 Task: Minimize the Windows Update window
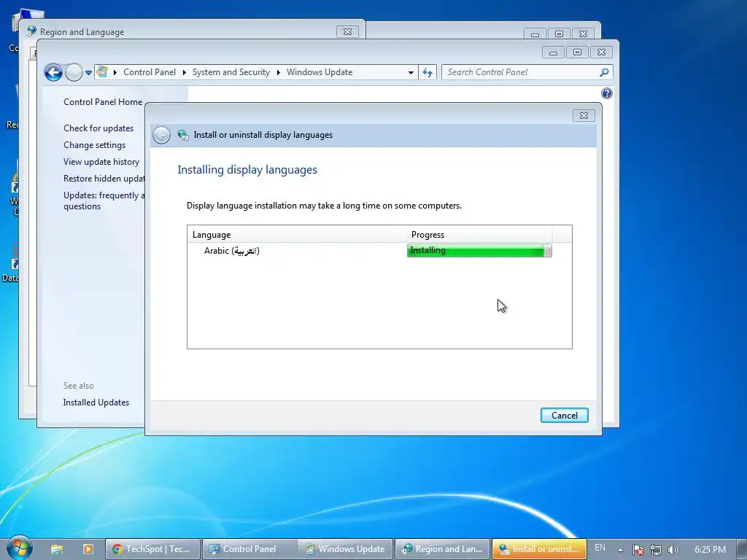(553, 52)
